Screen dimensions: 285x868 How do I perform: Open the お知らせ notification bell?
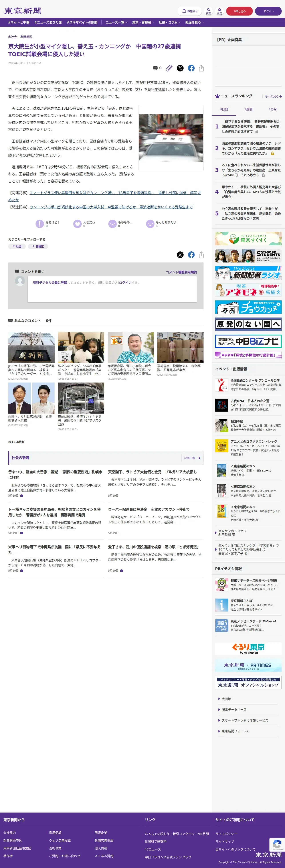pos(190,11)
